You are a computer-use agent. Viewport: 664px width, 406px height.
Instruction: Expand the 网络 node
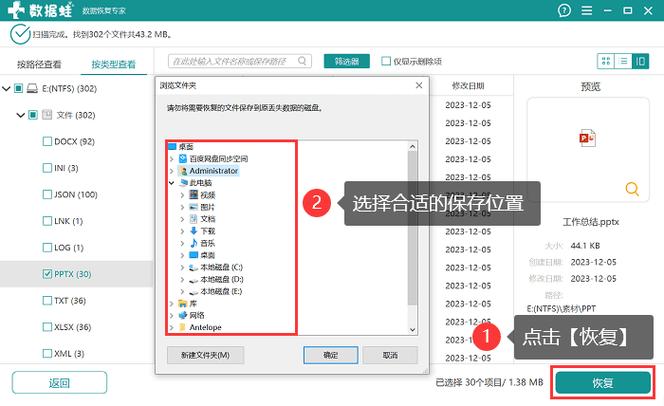(172, 315)
